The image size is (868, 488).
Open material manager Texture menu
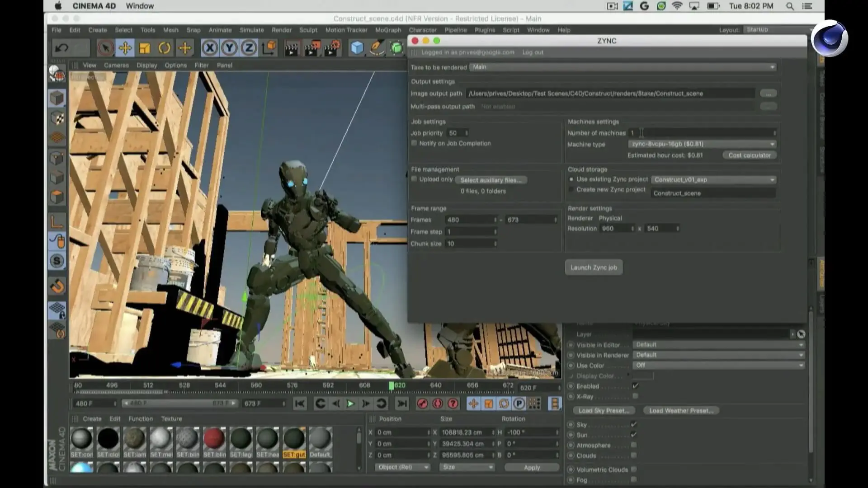click(171, 419)
